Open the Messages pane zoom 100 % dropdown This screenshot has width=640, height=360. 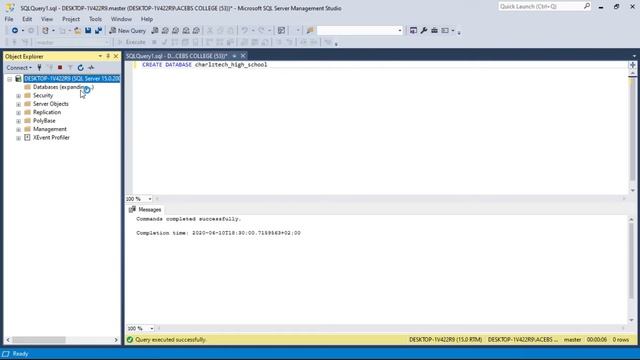(x=151, y=329)
